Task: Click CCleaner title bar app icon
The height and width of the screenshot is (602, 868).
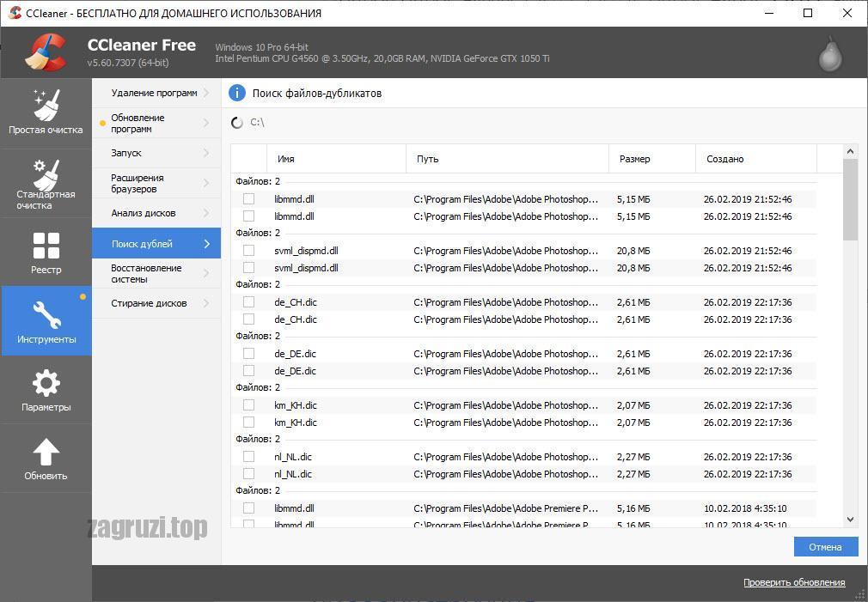Action: coord(15,13)
